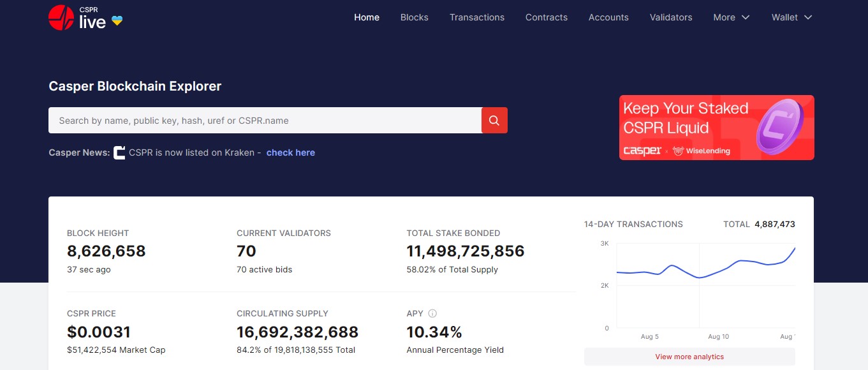Open the Contracts page

click(547, 17)
